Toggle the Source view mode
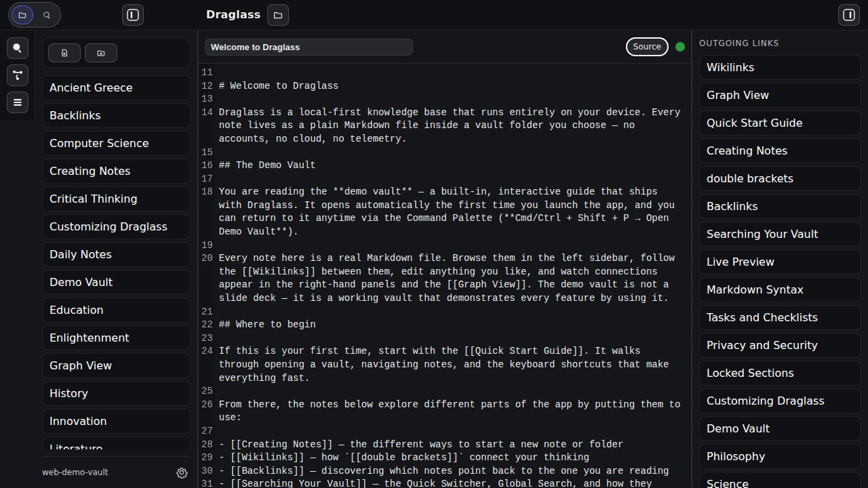This screenshot has height=488, width=868. (x=647, y=47)
